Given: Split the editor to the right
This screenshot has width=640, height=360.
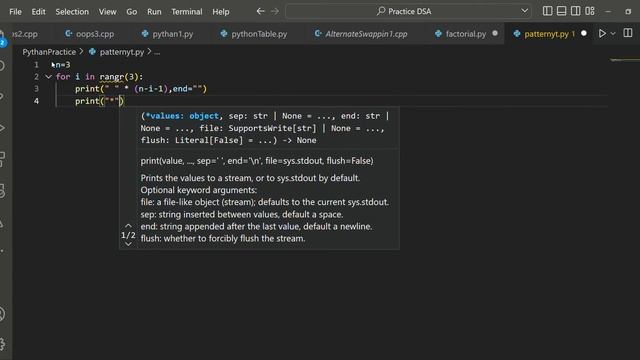Looking at the screenshot, I should click(628, 33).
